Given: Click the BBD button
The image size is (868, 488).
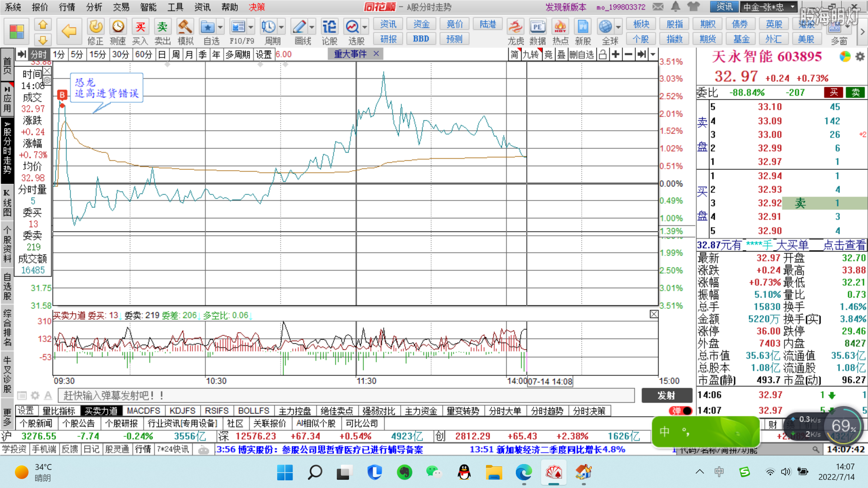Looking at the screenshot, I should click(421, 39).
